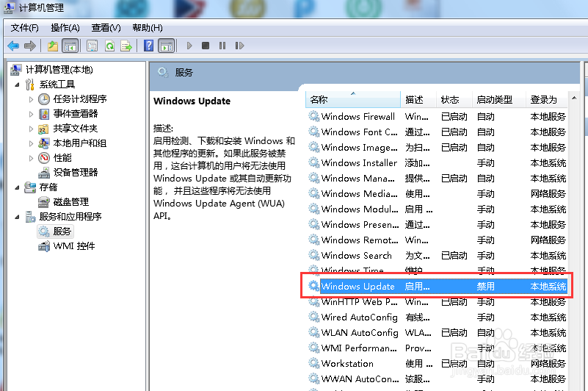Click the gear icon of Windows Search row
This screenshot has width=588, height=391.
[x=313, y=256]
